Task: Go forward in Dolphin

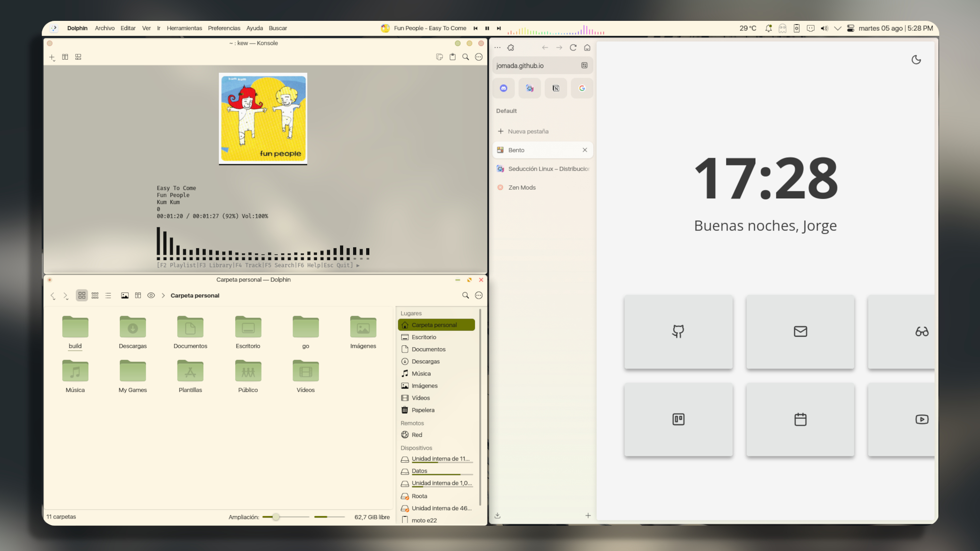Action: tap(66, 295)
